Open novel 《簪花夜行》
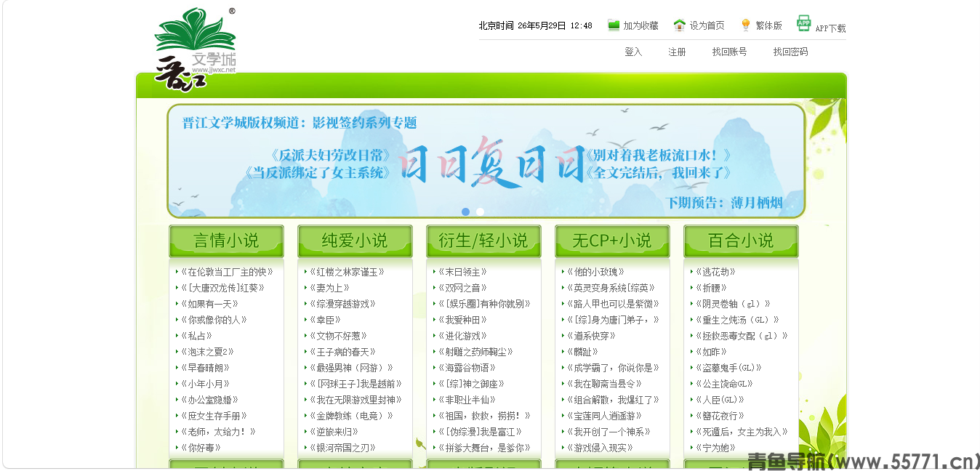980x471 pixels. (720, 416)
